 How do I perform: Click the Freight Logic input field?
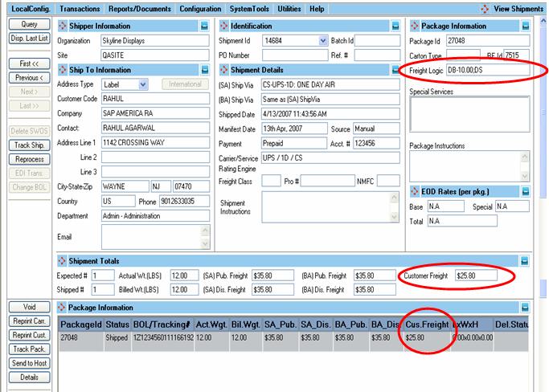[487, 71]
